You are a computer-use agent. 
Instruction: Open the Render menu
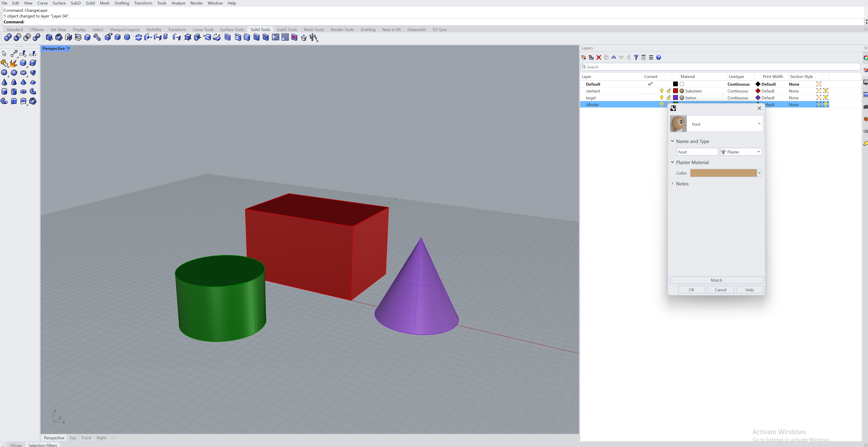[x=196, y=3]
